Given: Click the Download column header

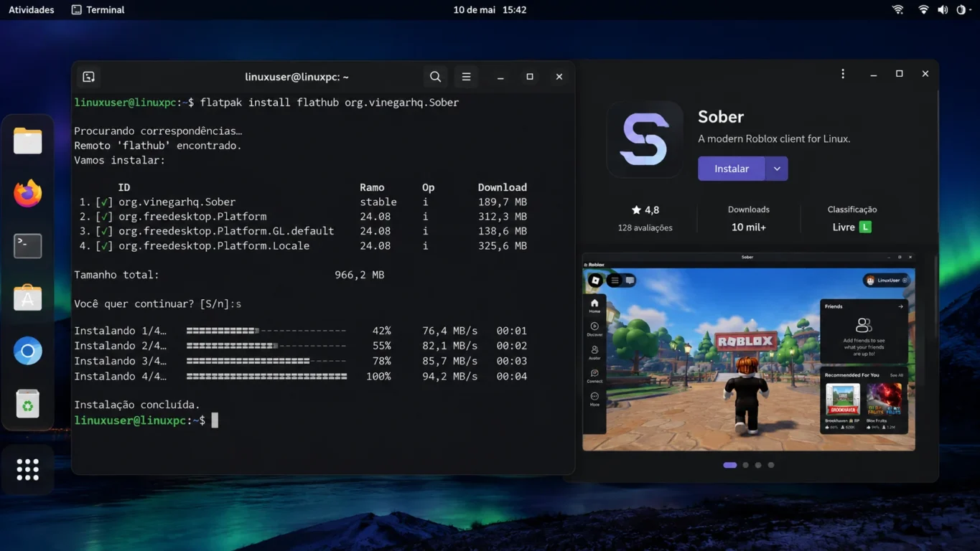Looking at the screenshot, I should pyautogui.click(x=503, y=187).
